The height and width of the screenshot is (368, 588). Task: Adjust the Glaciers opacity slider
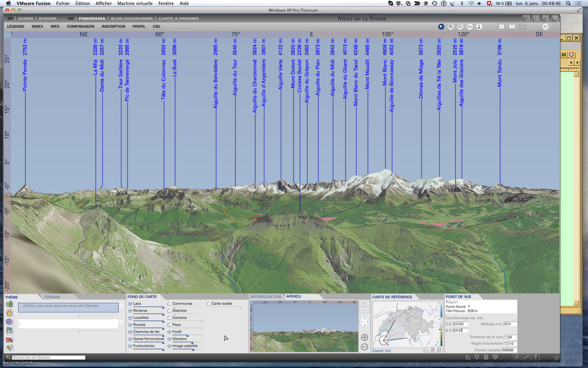(x=192, y=343)
